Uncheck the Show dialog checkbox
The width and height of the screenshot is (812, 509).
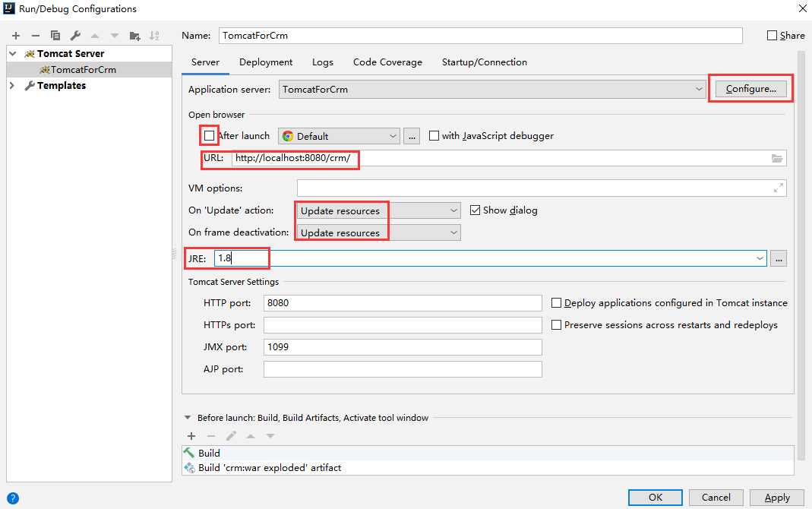476,210
